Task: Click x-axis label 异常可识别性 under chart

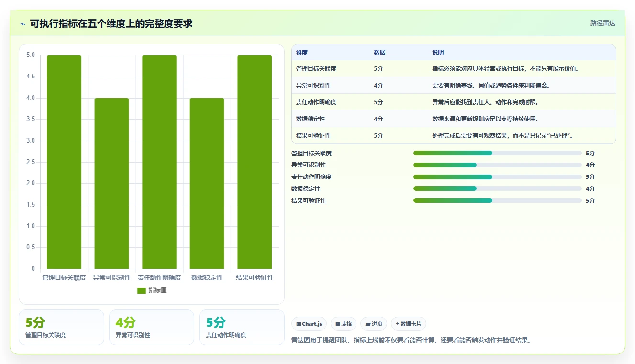Action: [x=111, y=278]
